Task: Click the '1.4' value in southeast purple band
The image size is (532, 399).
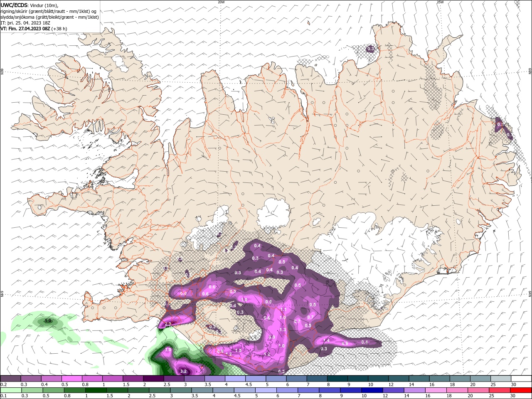Action: pyautogui.click(x=326, y=341)
